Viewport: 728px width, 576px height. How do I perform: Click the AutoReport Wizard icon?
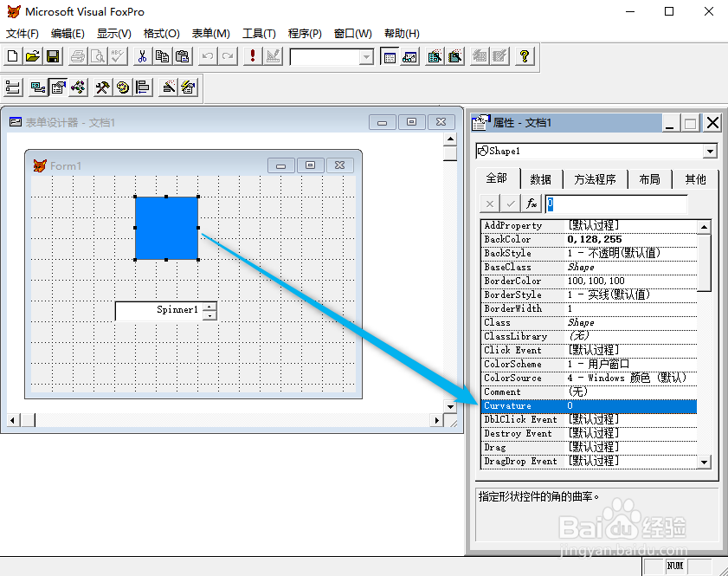tap(499, 56)
